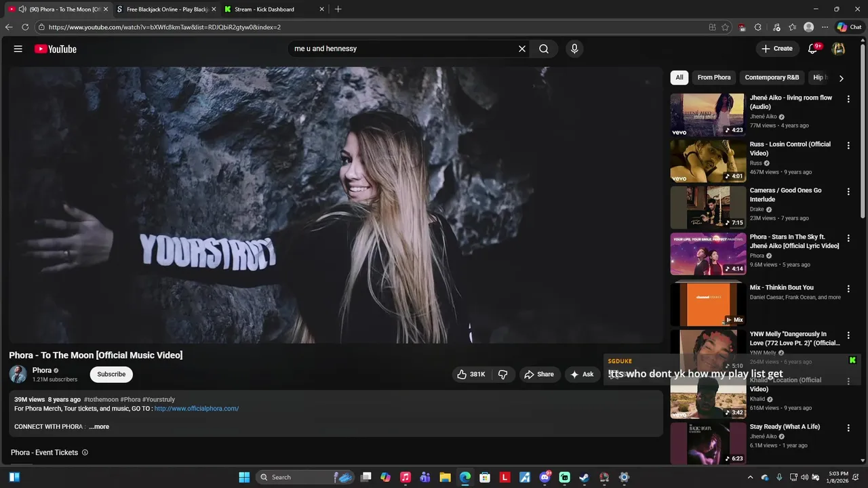Open options for Russ Losin Control

tap(848, 145)
